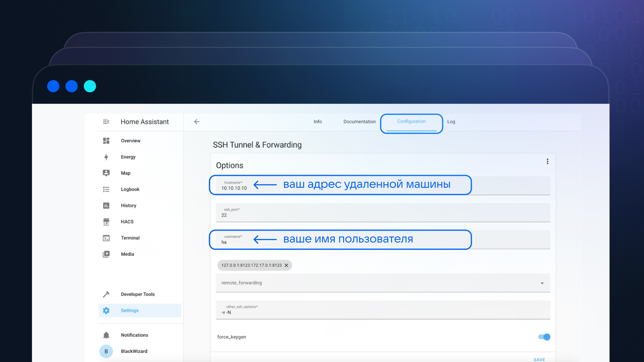
Task: Click the History sidebar icon
Action: click(106, 205)
